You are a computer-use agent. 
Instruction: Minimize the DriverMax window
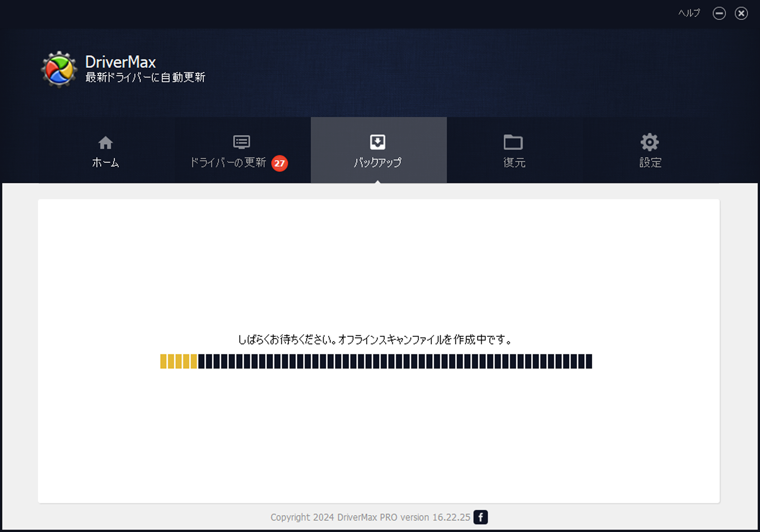(719, 13)
